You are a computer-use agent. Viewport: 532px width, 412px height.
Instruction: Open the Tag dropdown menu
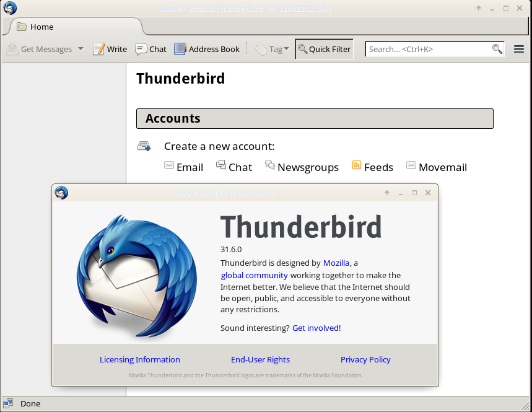tap(285, 48)
